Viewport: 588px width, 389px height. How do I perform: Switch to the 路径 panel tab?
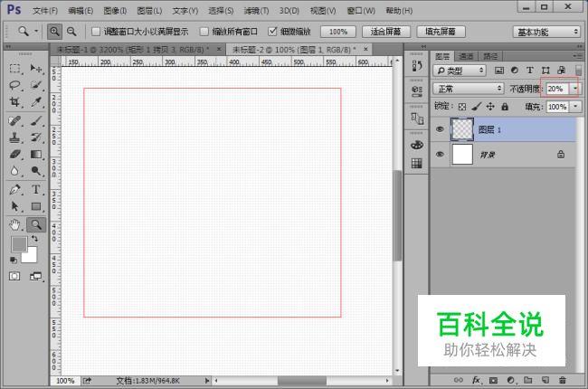point(490,56)
